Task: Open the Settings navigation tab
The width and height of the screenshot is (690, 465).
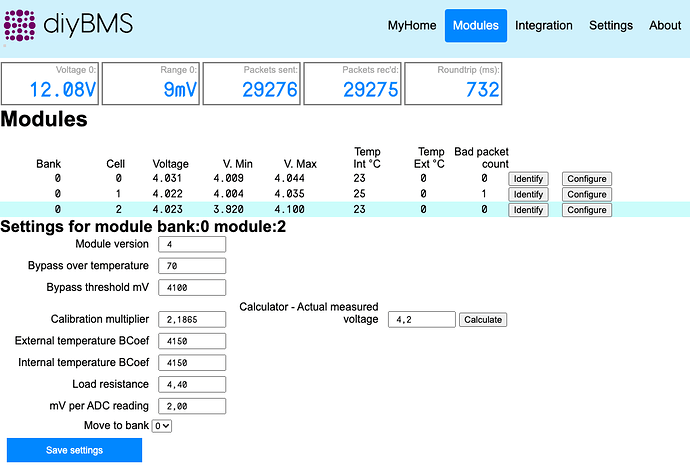Action: pos(611,26)
